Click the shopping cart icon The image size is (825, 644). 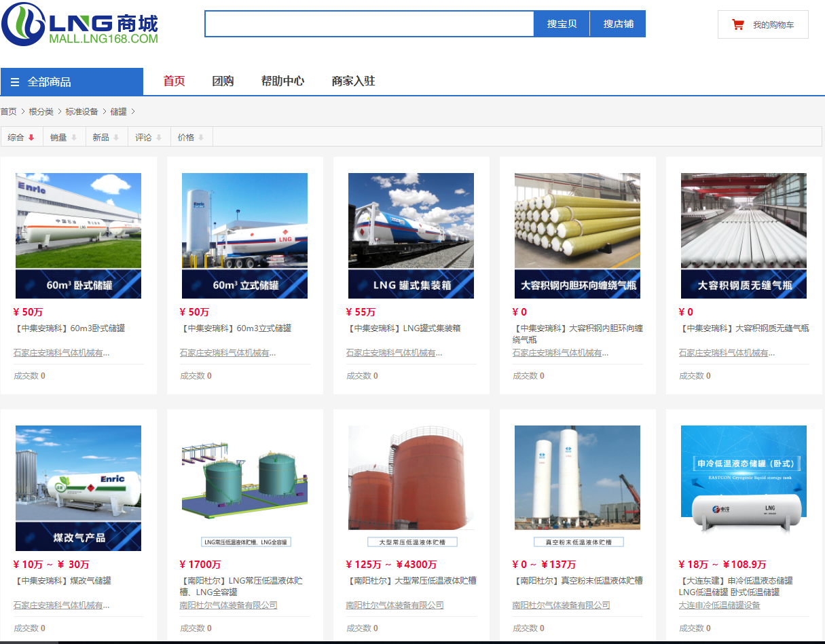[x=738, y=25]
